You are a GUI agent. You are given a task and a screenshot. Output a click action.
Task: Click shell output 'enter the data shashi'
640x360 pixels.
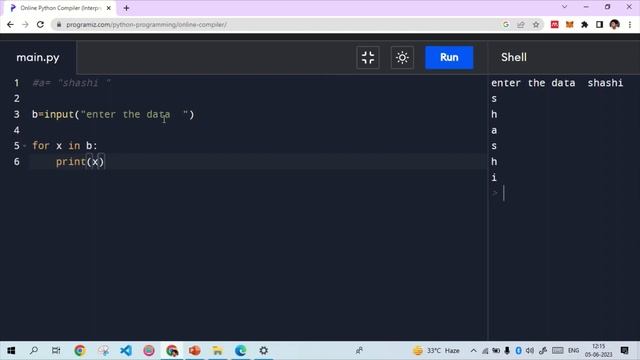[557, 83]
